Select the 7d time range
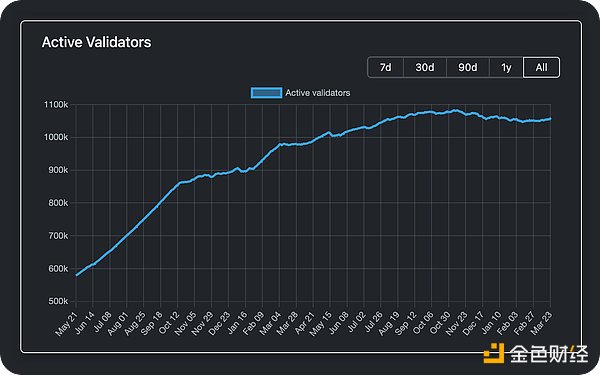This screenshot has width=600, height=375. pyautogui.click(x=385, y=67)
